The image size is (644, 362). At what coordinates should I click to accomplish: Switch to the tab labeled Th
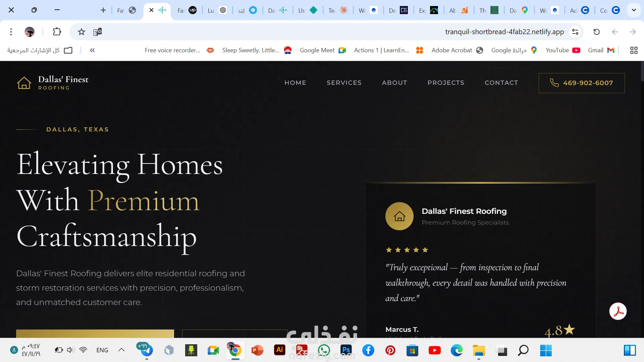pyautogui.click(x=488, y=10)
